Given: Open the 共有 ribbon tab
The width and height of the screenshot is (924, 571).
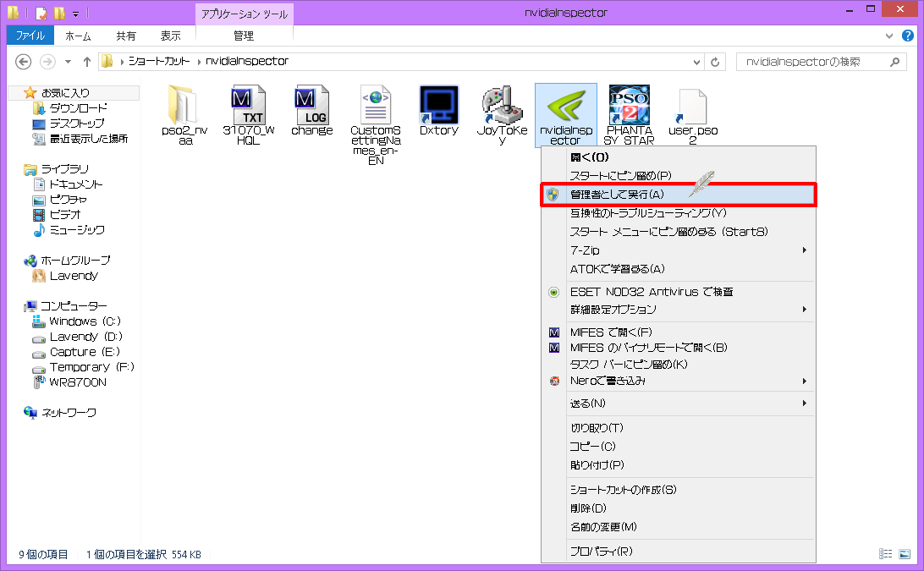Looking at the screenshot, I should tap(125, 36).
